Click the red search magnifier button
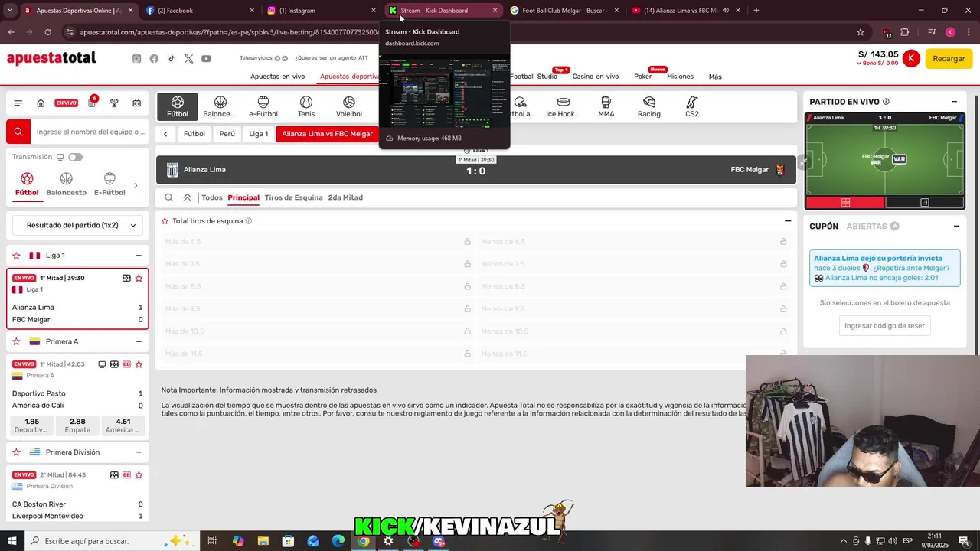Viewport: 980px width, 551px height. 18,132
